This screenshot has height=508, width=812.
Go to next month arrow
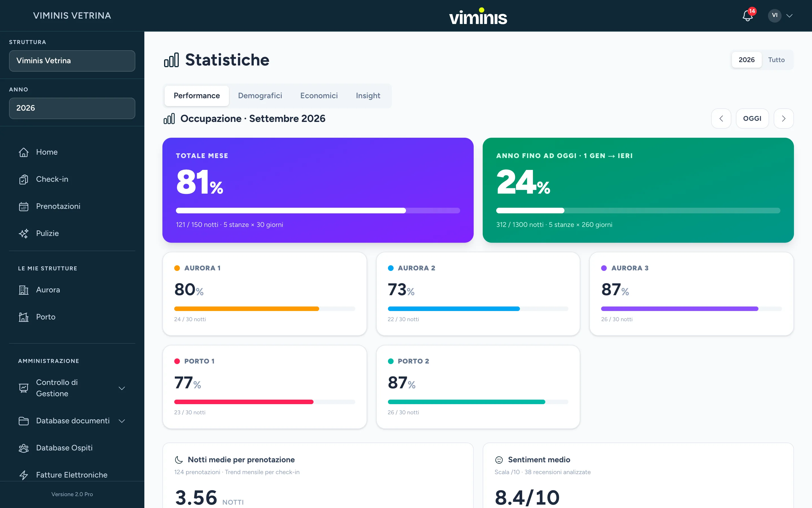click(x=784, y=119)
